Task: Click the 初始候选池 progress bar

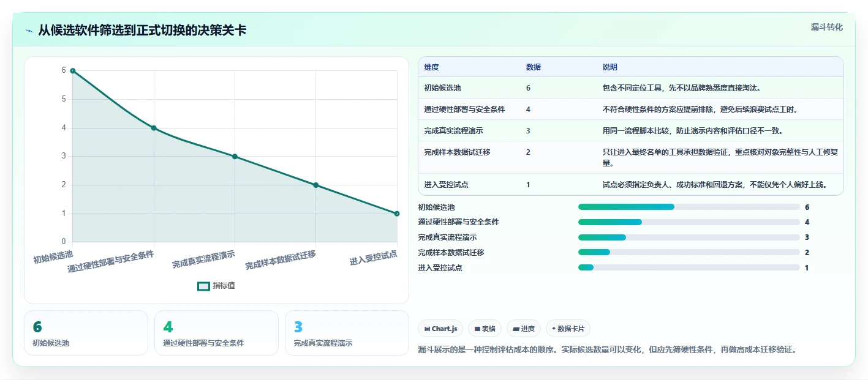Action: click(x=689, y=207)
